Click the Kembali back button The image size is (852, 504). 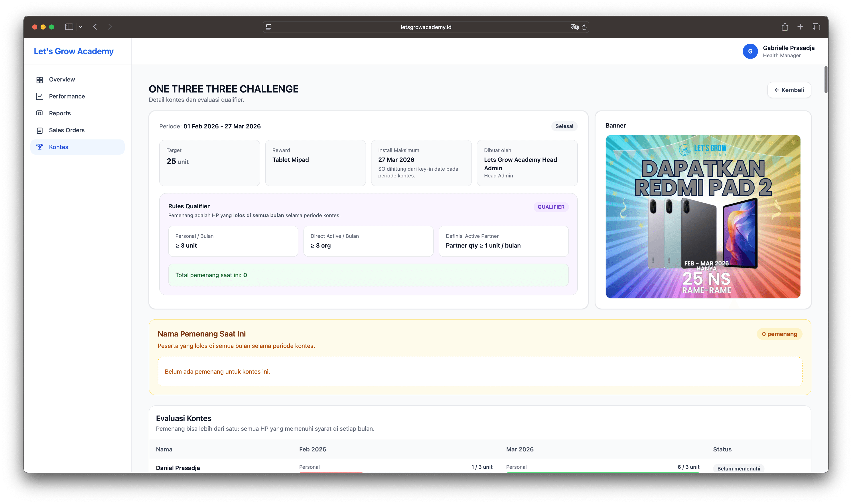click(x=789, y=90)
